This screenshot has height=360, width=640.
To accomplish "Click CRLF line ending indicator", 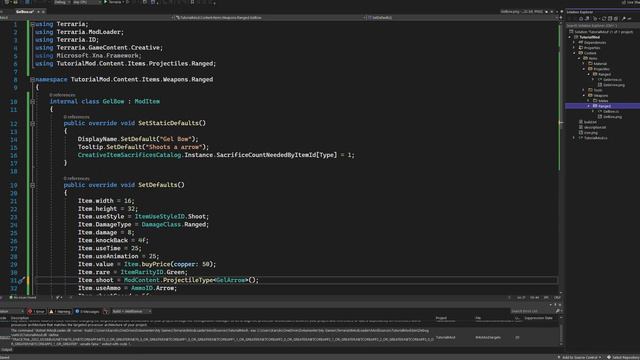I will coord(557,298).
